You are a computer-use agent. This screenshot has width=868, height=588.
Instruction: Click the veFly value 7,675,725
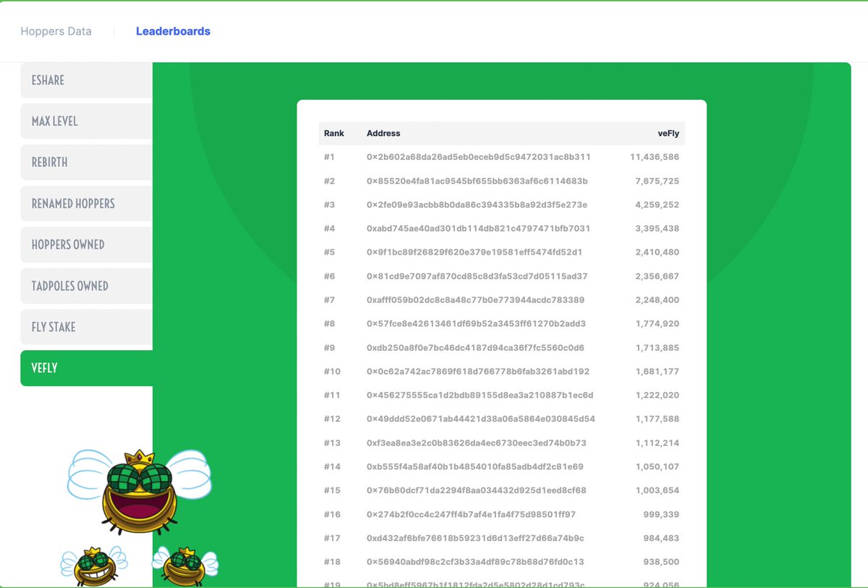coord(658,181)
